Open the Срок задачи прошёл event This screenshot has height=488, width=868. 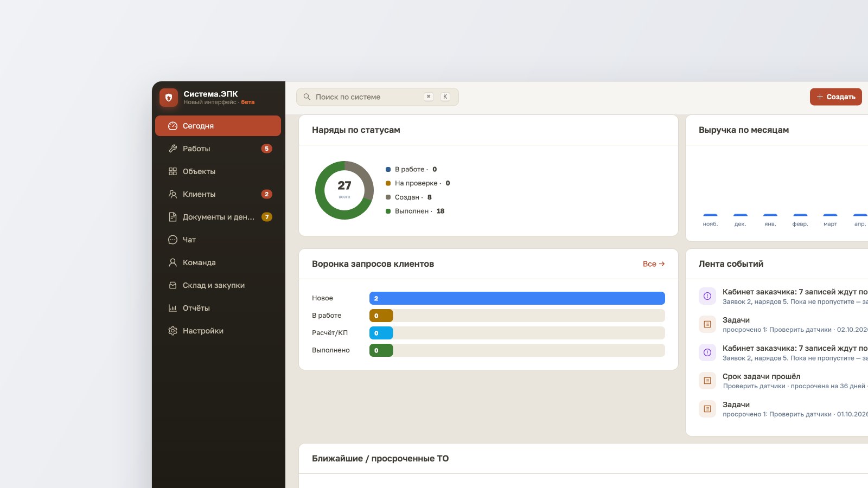[x=783, y=381]
